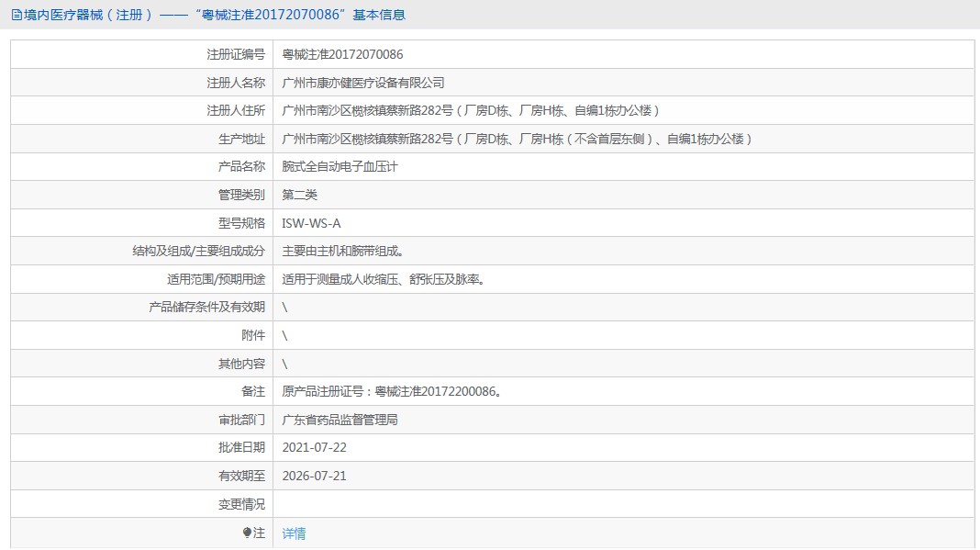Select approving department 广东省药品监督管理局
The height and width of the screenshot is (550, 980).
[340, 420]
